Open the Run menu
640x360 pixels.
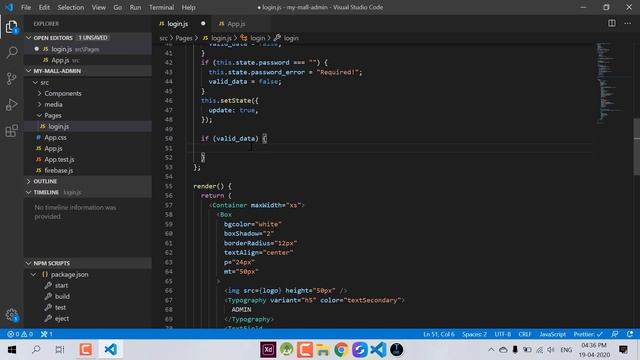coord(135,7)
